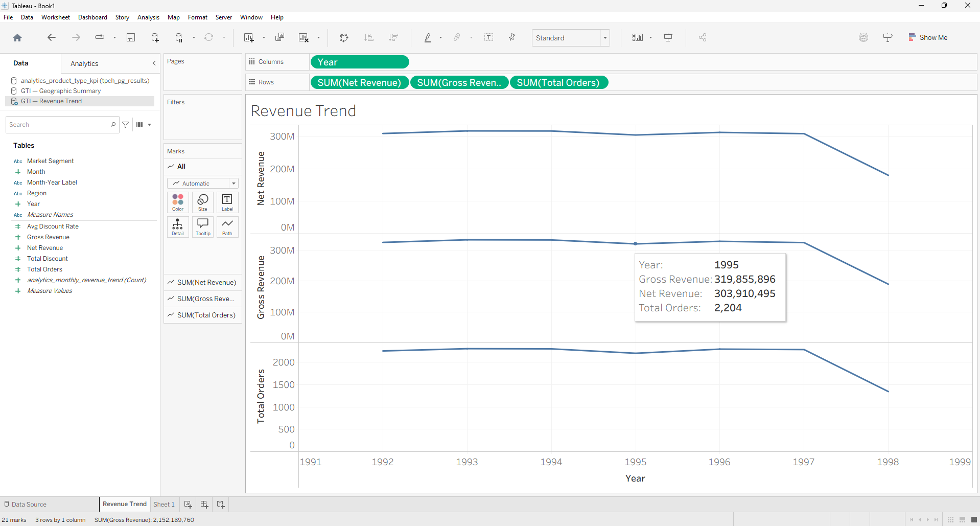This screenshot has width=980, height=526.
Task: Open Color on the Marks card
Action: pos(178,202)
